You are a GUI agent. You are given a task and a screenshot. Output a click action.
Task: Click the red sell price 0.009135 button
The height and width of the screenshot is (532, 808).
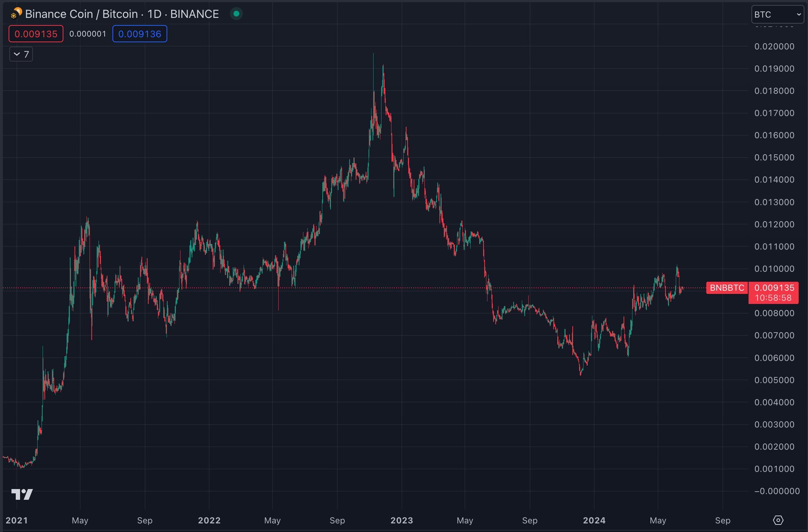[x=36, y=34]
